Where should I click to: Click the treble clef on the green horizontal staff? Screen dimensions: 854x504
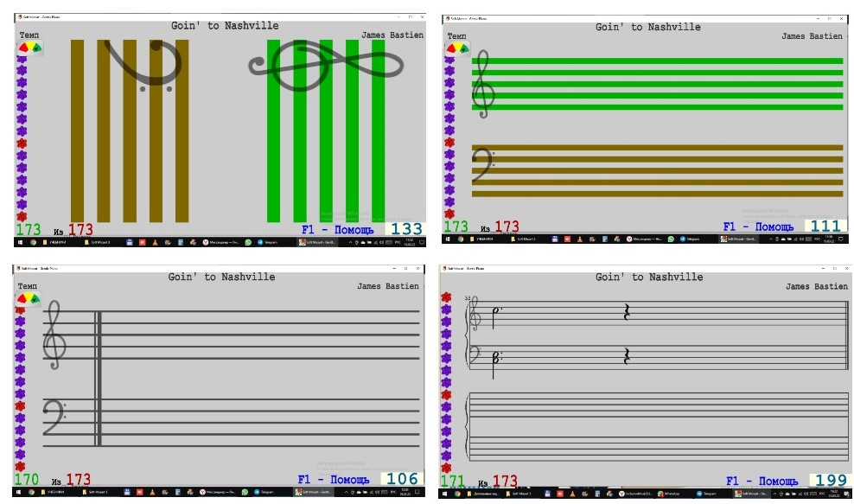(x=483, y=85)
